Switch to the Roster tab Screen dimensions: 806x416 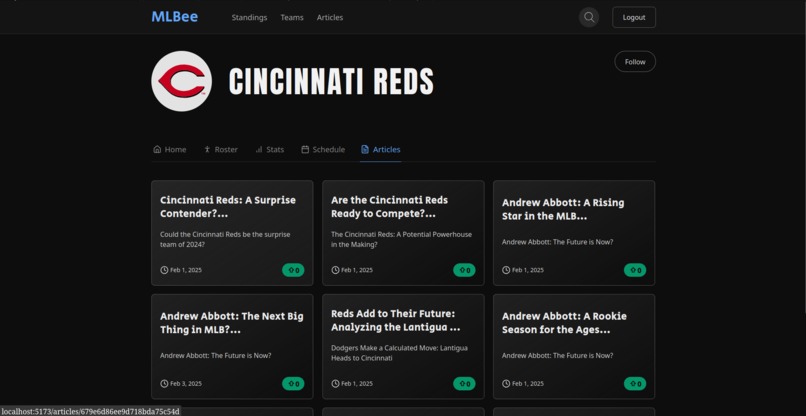(221, 150)
